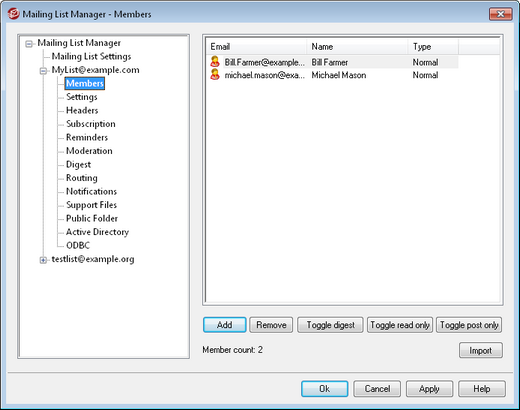The width and height of the screenshot is (520, 410).
Task: Click Michael Mason's user icon
Action: pyautogui.click(x=215, y=75)
